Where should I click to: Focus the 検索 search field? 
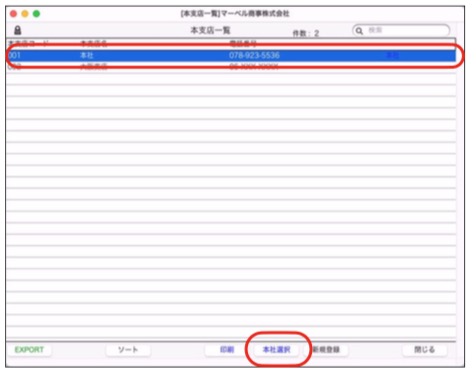pyautogui.click(x=401, y=31)
